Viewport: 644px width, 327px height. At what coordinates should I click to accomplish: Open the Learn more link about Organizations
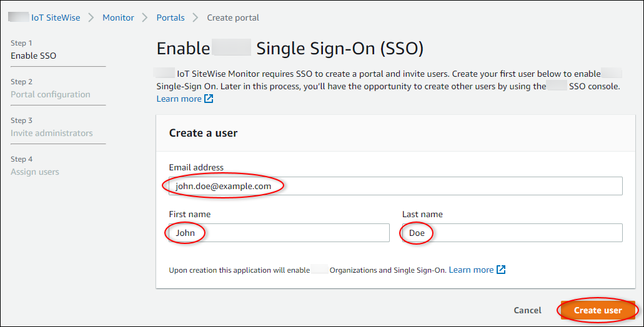click(x=471, y=270)
